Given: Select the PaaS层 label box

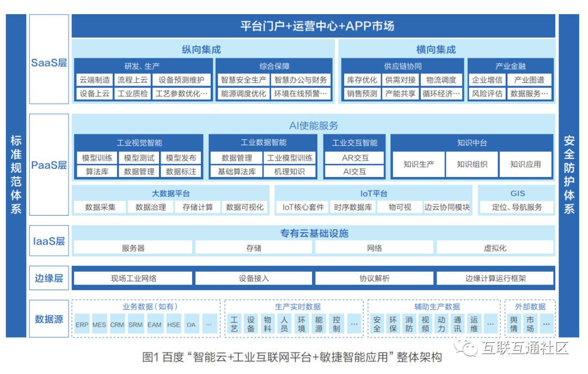Looking at the screenshot, I should [49, 165].
